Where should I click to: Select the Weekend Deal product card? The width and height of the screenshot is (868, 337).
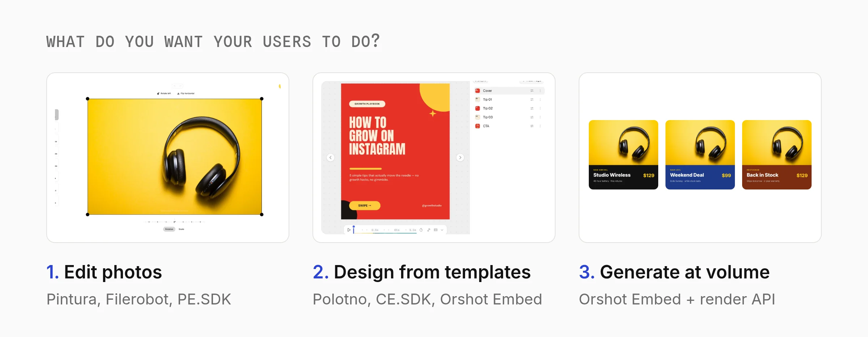(x=700, y=155)
